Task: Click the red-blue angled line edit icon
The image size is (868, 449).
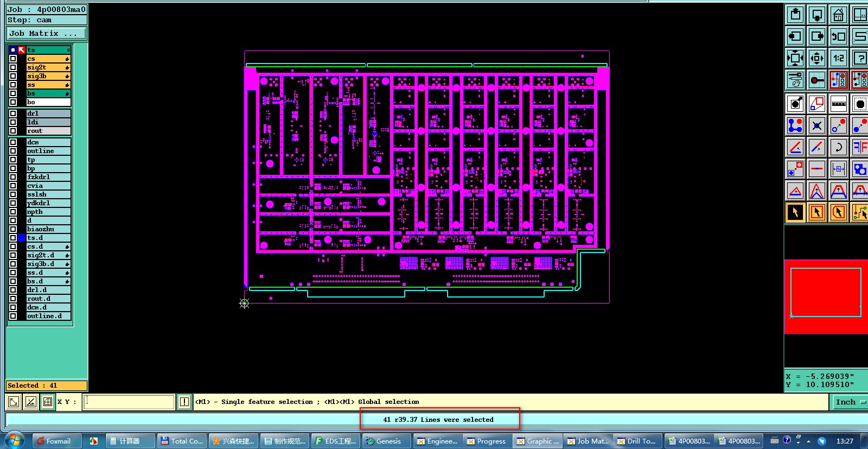Action: point(817,147)
